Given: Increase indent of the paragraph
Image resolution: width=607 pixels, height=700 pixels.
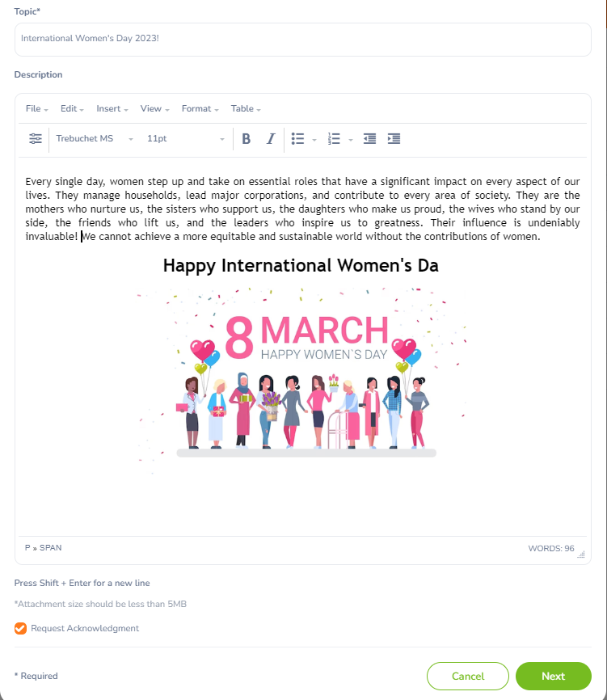Looking at the screenshot, I should pyautogui.click(x=394, y=139).
